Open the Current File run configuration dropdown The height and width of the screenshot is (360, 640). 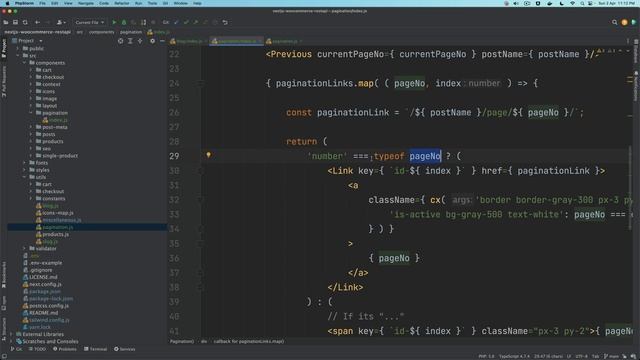point(89,22)
